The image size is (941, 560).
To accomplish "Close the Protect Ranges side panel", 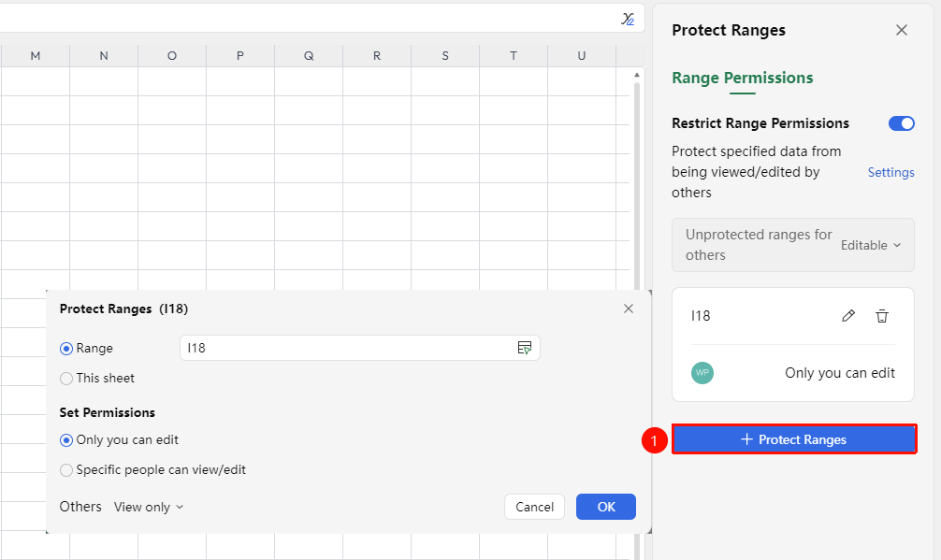I will 902,30.
